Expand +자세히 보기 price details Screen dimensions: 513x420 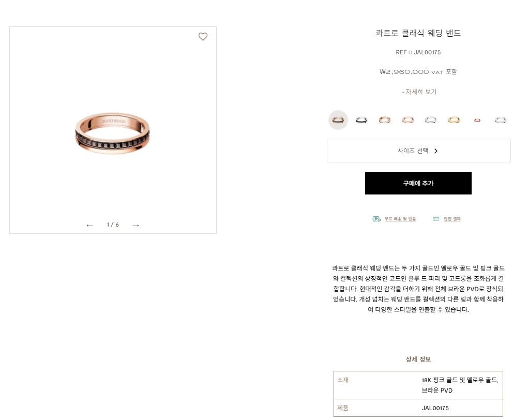418,92
